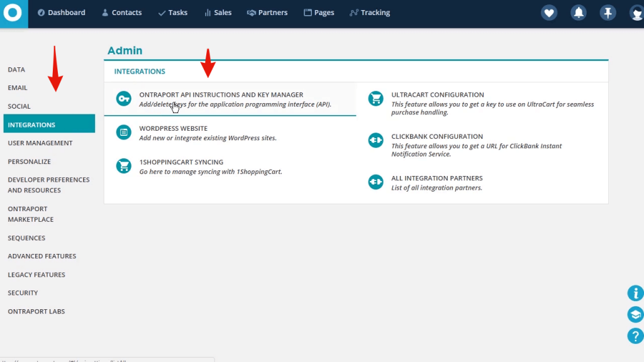Click the INTEGRATIONS panel heading
The height and width of the screenshot is (362, 644).
(x=140, y=72)
